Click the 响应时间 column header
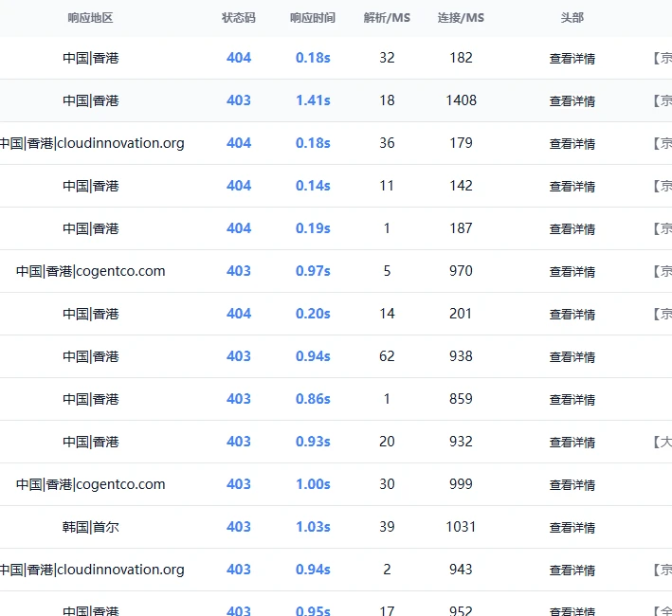672x616 pixels. coord(312,18)
